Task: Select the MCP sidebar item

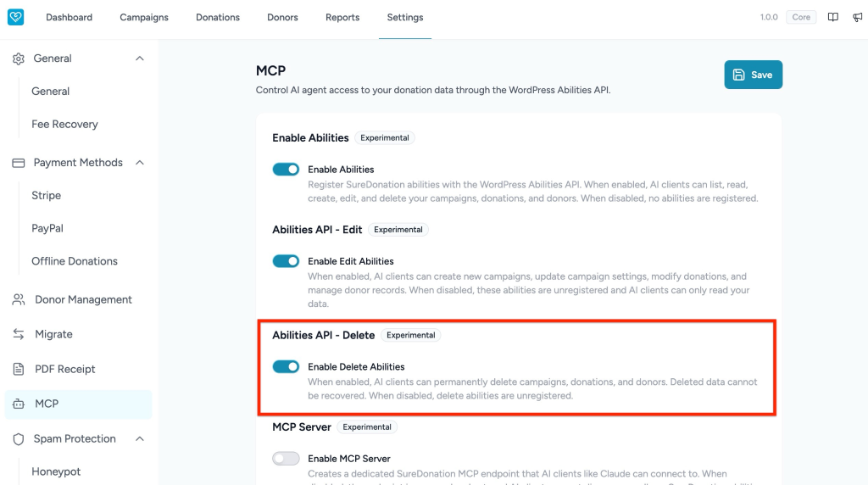Action: 78,404
